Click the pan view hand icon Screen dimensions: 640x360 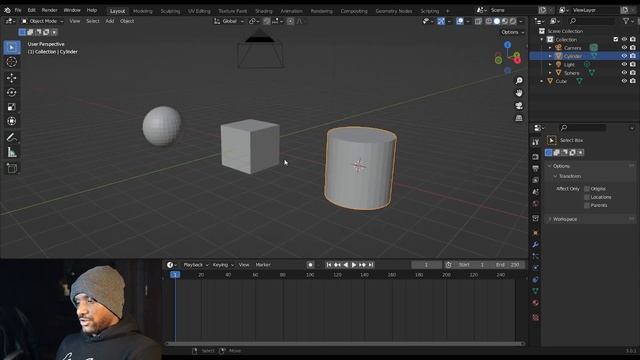pyautogui.click(x=519, y=93)
